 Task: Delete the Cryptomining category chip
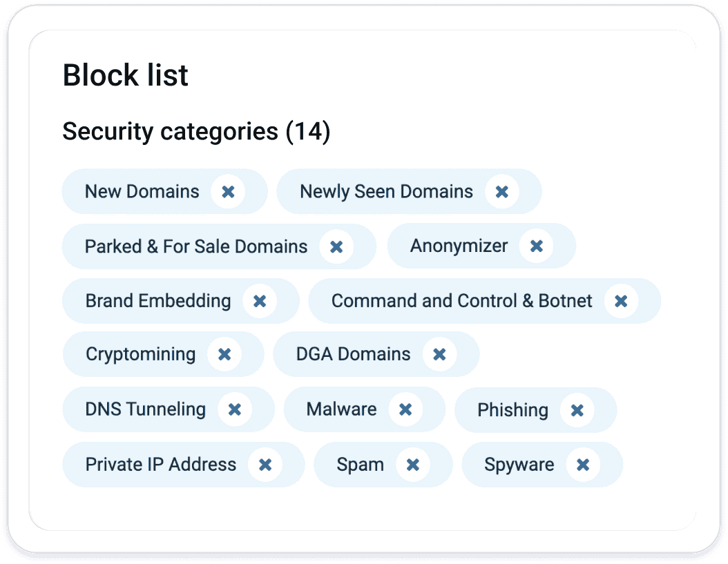pyautogui.click(x=224, y=354)
